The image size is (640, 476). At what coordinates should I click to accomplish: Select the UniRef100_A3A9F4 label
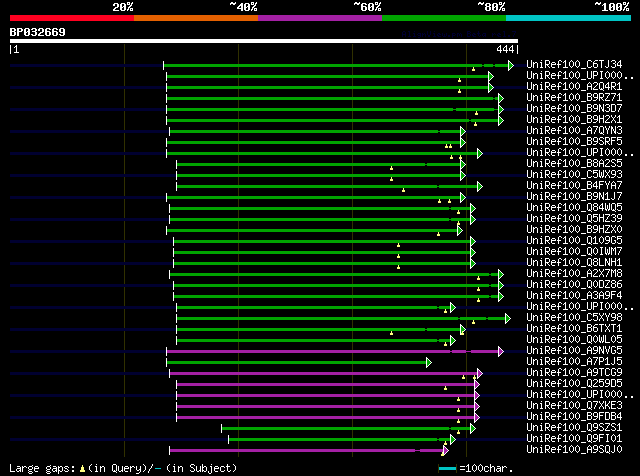coord(574,295)
